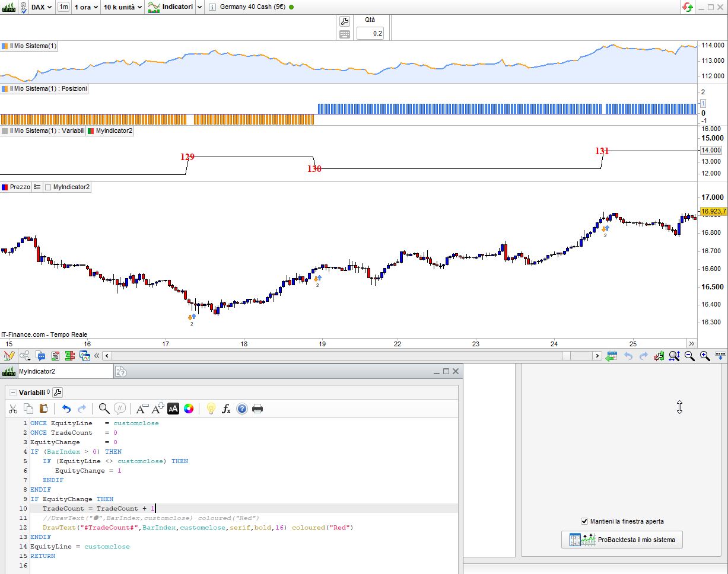
Task: Toggle MyIndicator2 checkbox on price panel
Action: coord(49,187)
